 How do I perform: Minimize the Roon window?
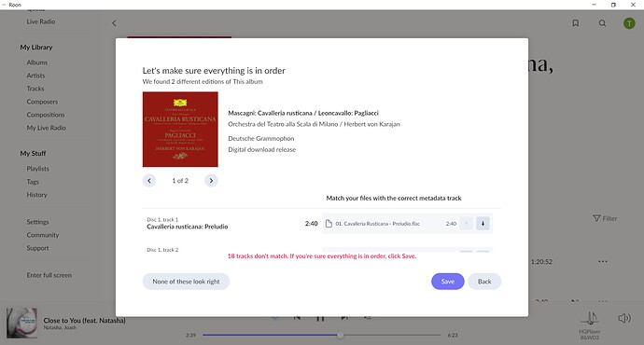(594, 5)
